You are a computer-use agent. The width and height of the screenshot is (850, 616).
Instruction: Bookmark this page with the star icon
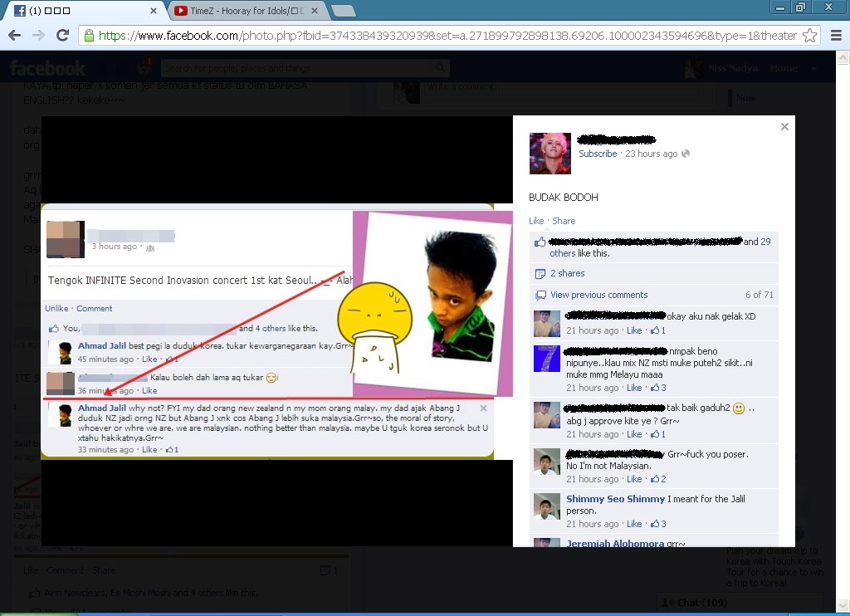[810, 36]
